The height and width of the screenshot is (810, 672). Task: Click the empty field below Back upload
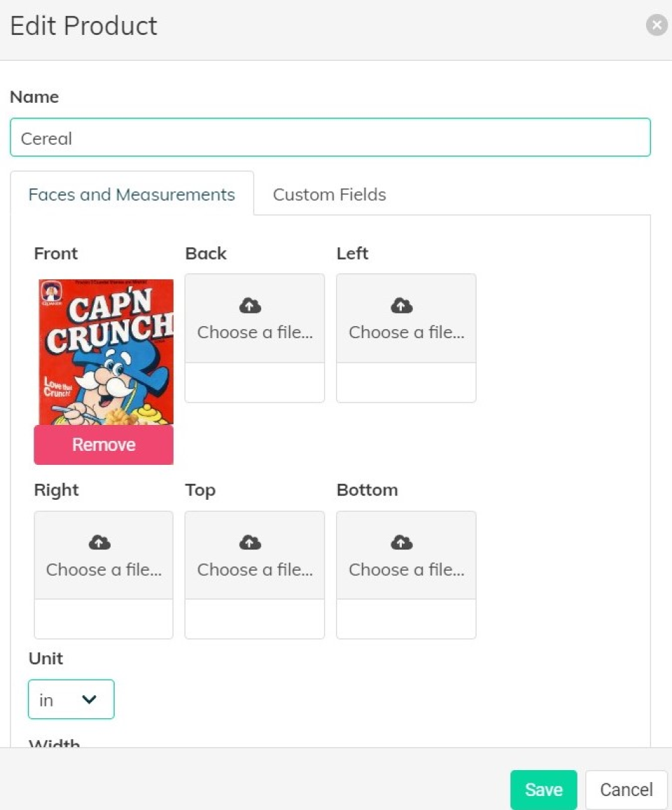click(x=255, y=382)
